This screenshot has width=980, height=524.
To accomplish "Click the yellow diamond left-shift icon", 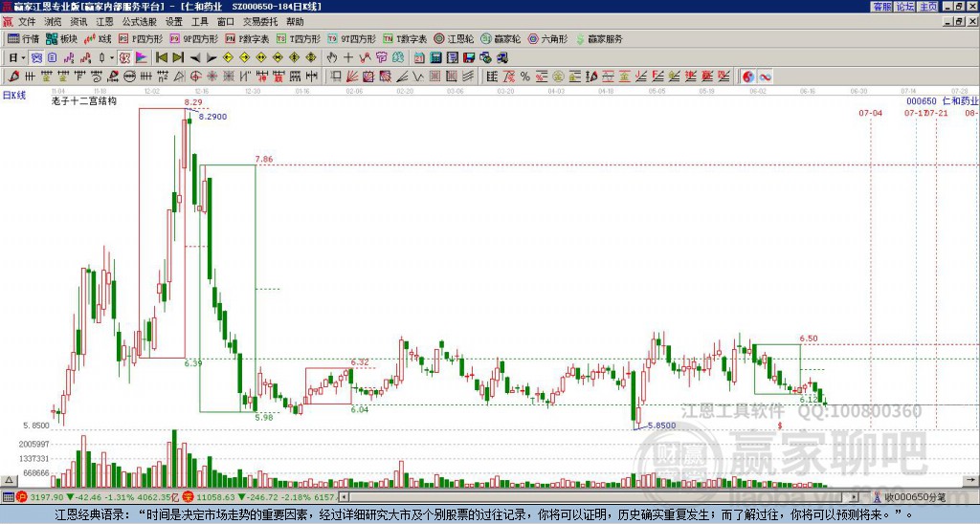I will coord(228,58).
